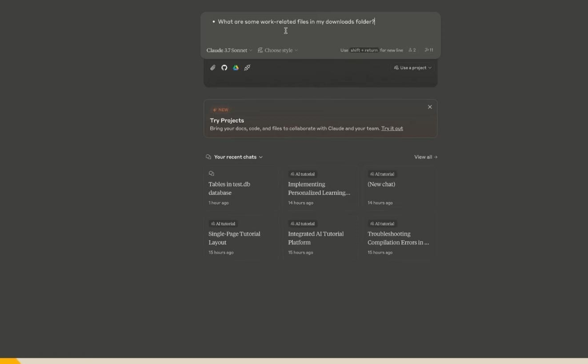Open the Google Drive connector icon
588x364 pixels.
click(236, 68)
